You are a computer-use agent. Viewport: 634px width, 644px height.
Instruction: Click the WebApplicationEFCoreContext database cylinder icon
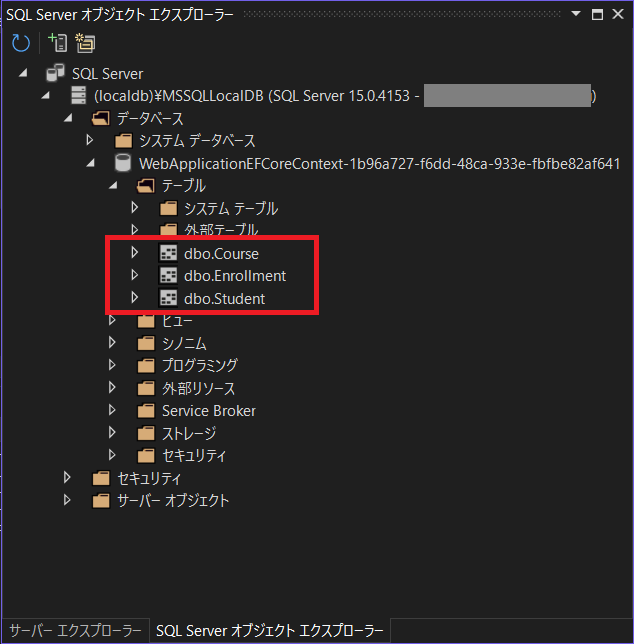pyautogui.click(x=123, y=163)
